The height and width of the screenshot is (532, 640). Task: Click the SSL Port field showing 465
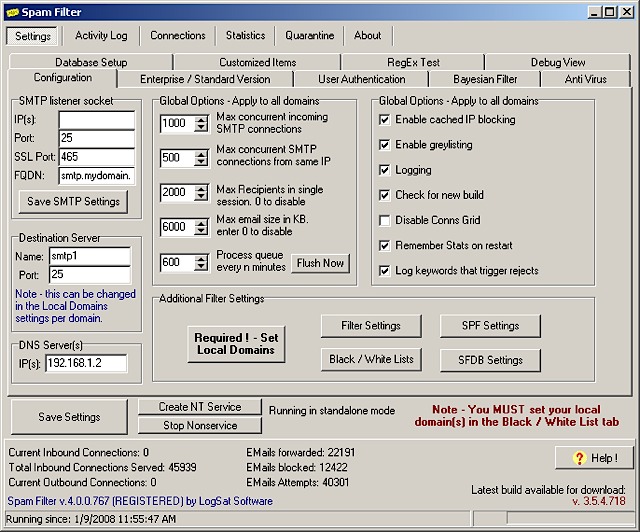point(97,157)
